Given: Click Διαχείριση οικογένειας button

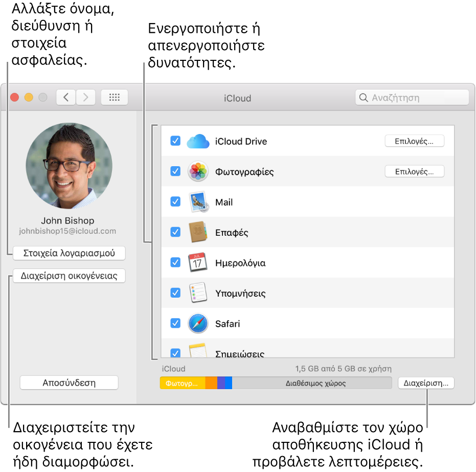Looking at the screenshot, I should point(69,276).
